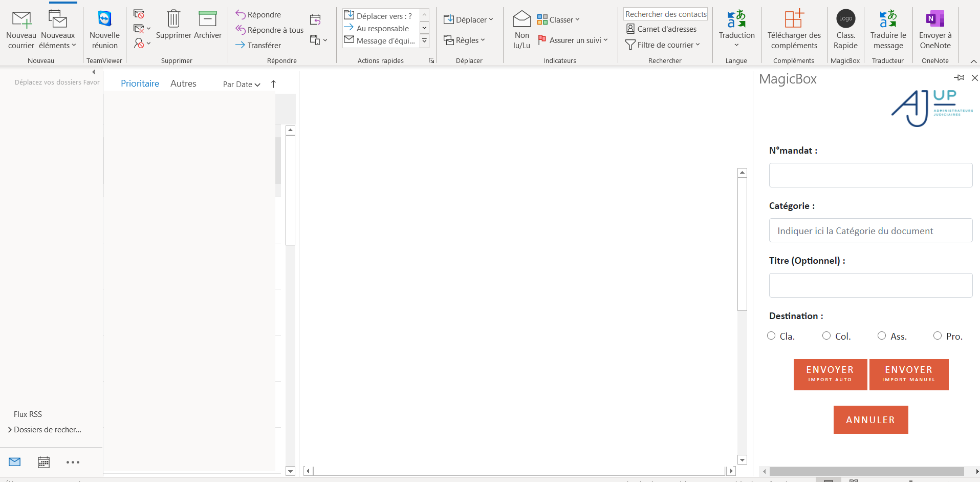
Task: Open the Nouveaux éléments dropdown
Action: coord(58,30)
